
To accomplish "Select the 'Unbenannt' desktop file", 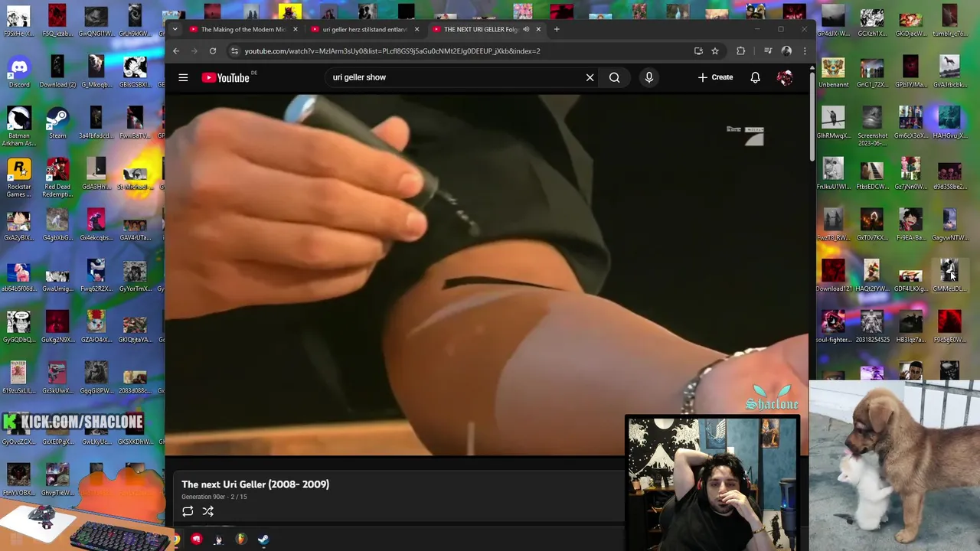I will 833,73.
